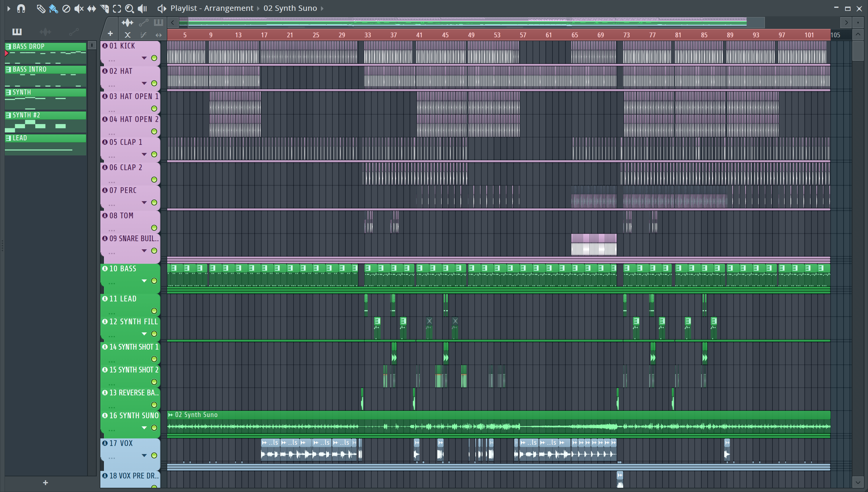868x492 pixels.
Task: Click the vertical scrollbar thumb at right
Action: pos(858,51)
